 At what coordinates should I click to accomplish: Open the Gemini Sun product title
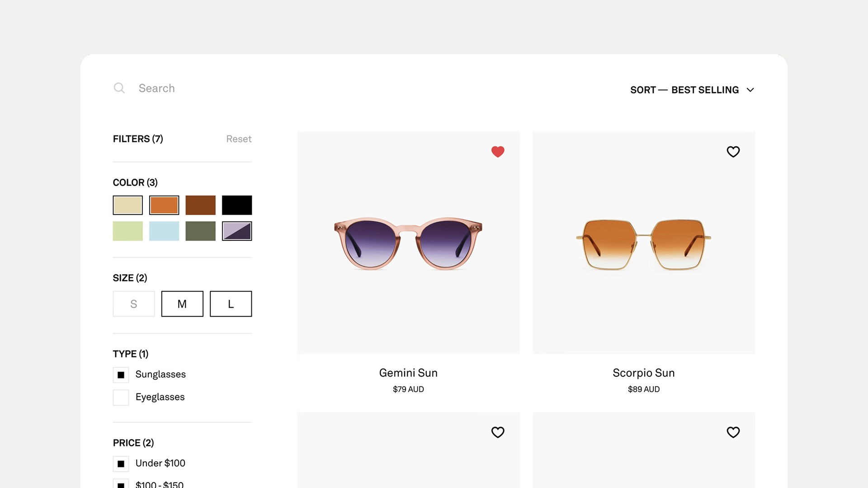point(408,373)
